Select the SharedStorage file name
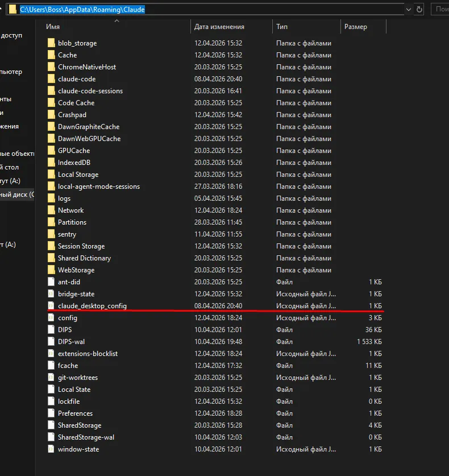 (x=80, y=425)
